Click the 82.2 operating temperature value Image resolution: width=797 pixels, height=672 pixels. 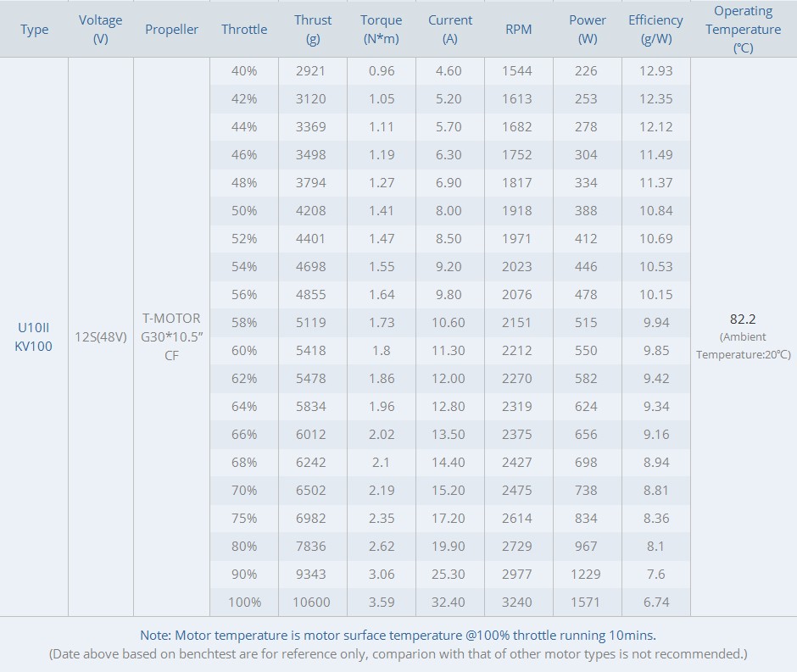click(x=743, y=319)
